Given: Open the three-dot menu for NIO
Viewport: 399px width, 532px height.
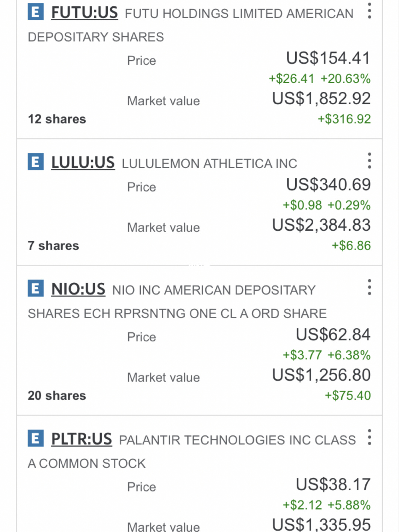Looking at the screenshot, I should coord(369,287).
